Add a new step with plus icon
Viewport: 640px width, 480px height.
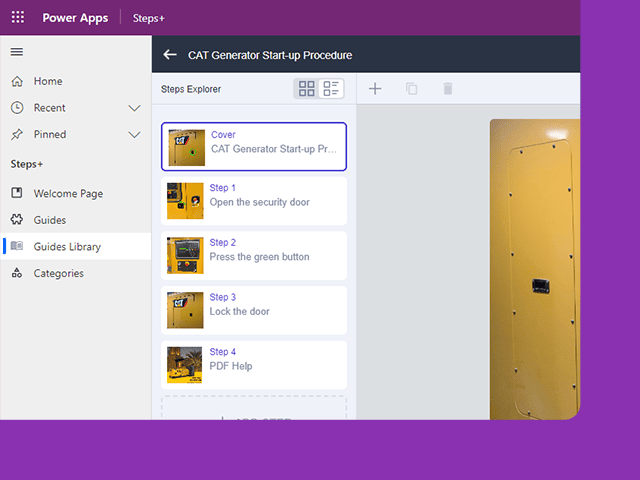[x=375, y=89]
